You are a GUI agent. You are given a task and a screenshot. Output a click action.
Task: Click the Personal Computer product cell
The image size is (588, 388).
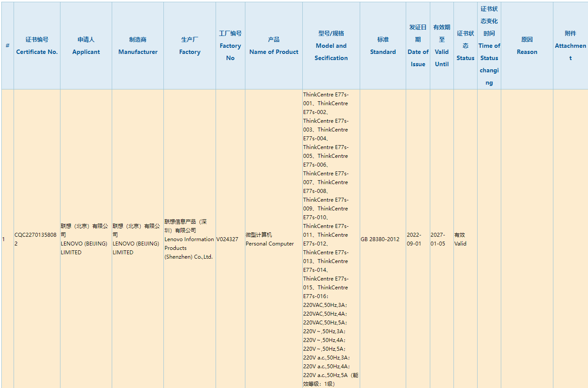click(269, 239)
